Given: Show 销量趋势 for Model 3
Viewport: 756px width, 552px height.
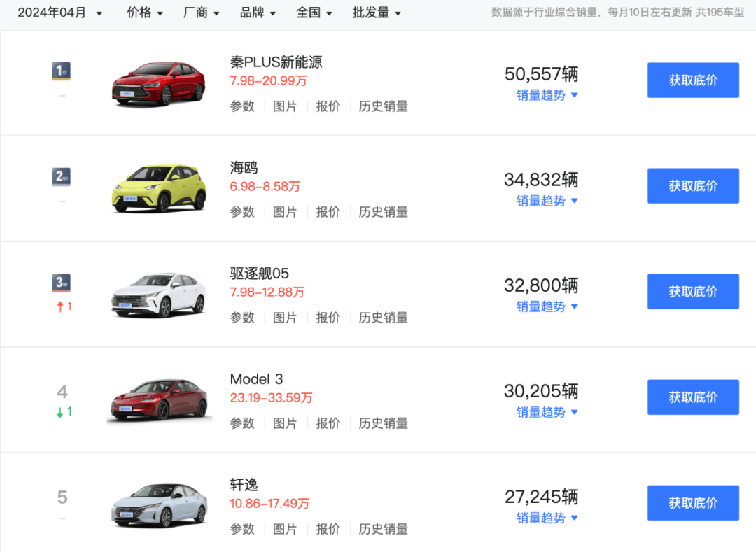Looking at the screenshot, I should [547, 412].
